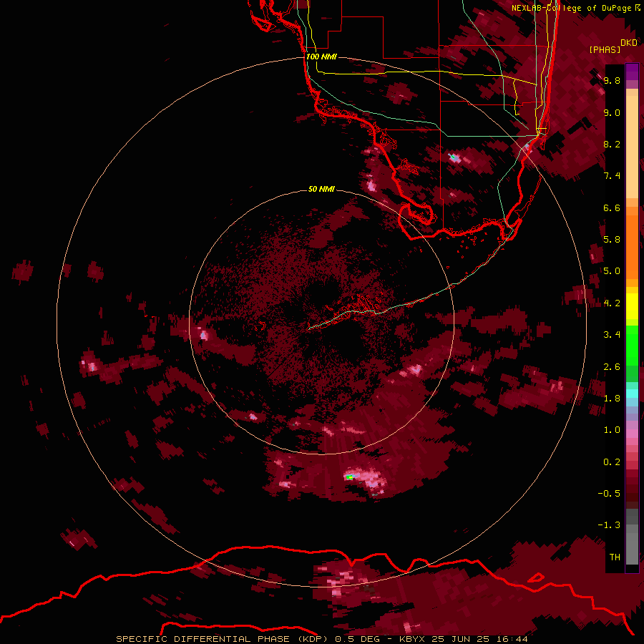This screenshot has height=644, width=644.
Task: Click the bright green high-KDP pixel in storm
Action: 349,477
